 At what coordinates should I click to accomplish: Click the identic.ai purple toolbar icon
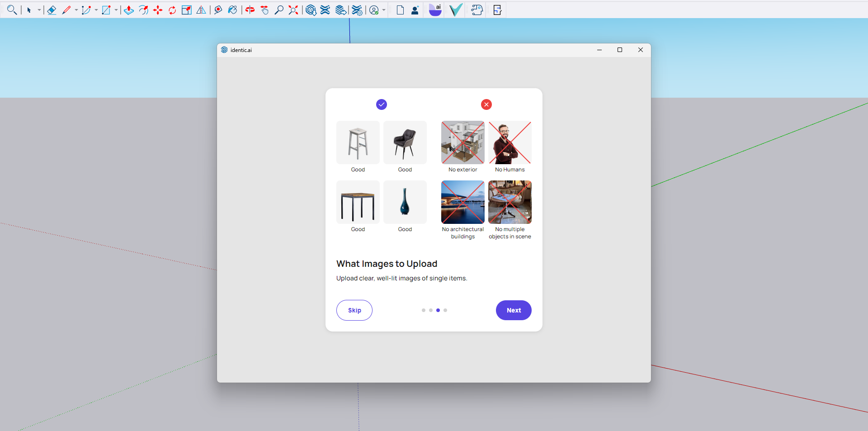point(435,10)
